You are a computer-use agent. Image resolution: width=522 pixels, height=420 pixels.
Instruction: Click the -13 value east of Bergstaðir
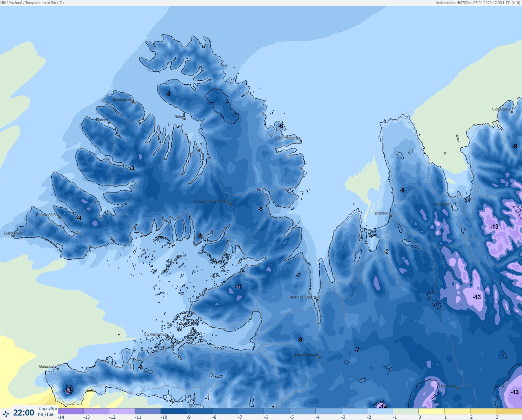494,227
